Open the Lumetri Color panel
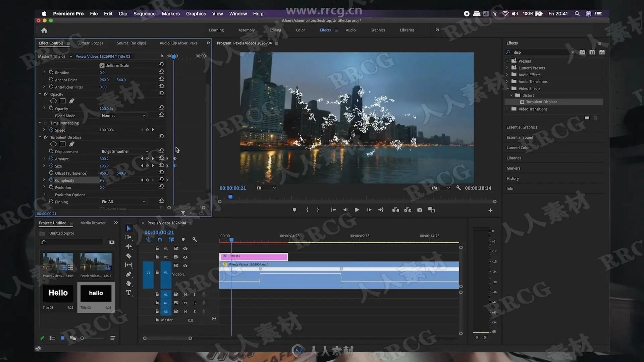The width and height of the screenshot is (644, 362). point(518,148)
